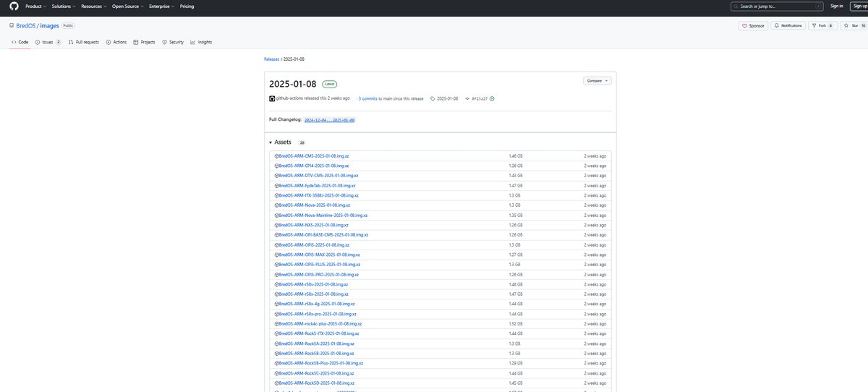Click the package icon beside BredOS-ARM-CPI4
This screenshot has width=868, height=392.
pos(276,166)
